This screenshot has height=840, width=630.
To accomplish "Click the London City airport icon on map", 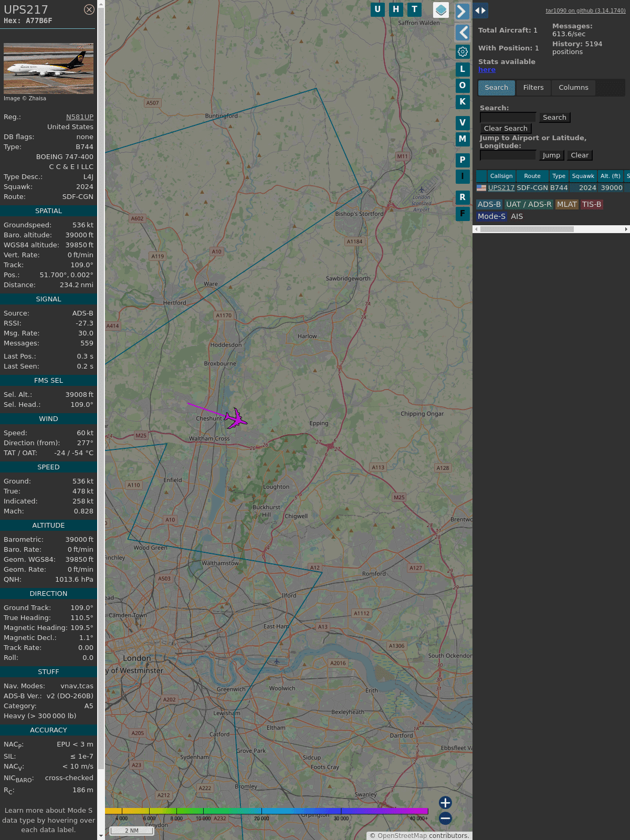I will coord(277,661).
